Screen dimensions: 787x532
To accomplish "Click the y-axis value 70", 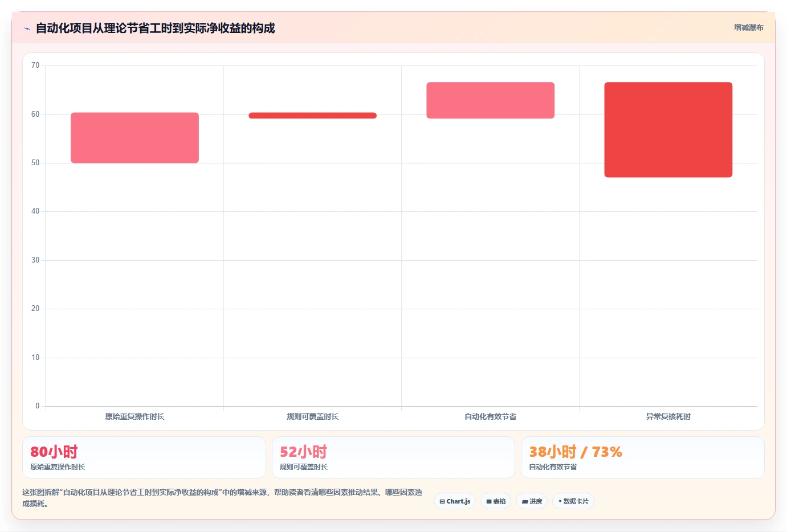I will pos(35,66).
